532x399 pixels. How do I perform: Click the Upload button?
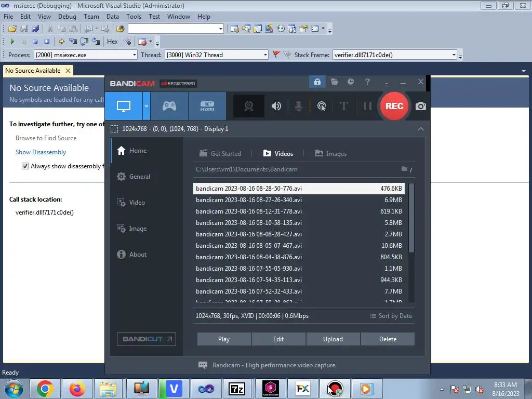pyautogui.click(x=333, y=339)
